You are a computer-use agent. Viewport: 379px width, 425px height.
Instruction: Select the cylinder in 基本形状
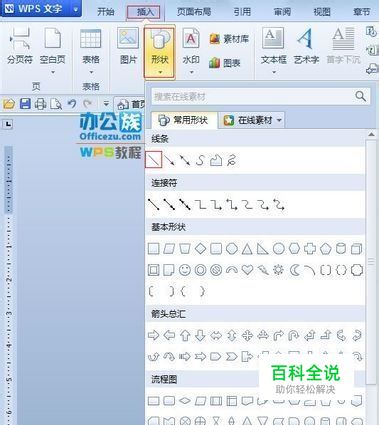[341, 249]
